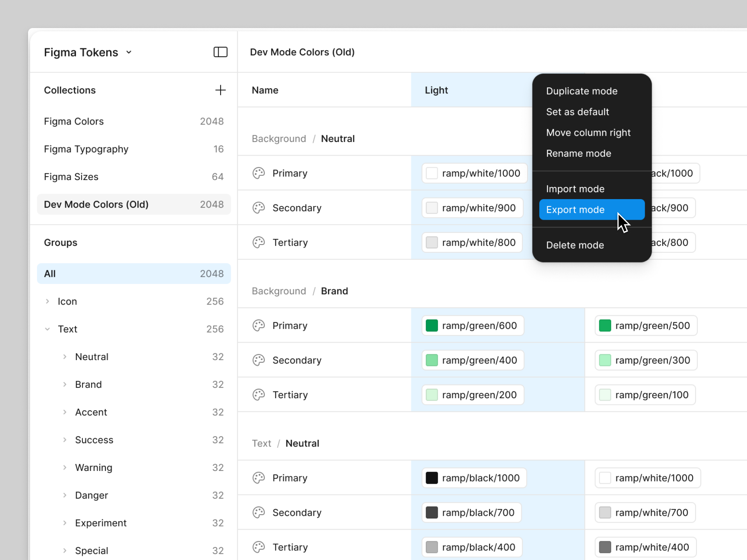Open the Figma Tokens file dropdown
Viewport: 747px width, 560px height.
128,52
